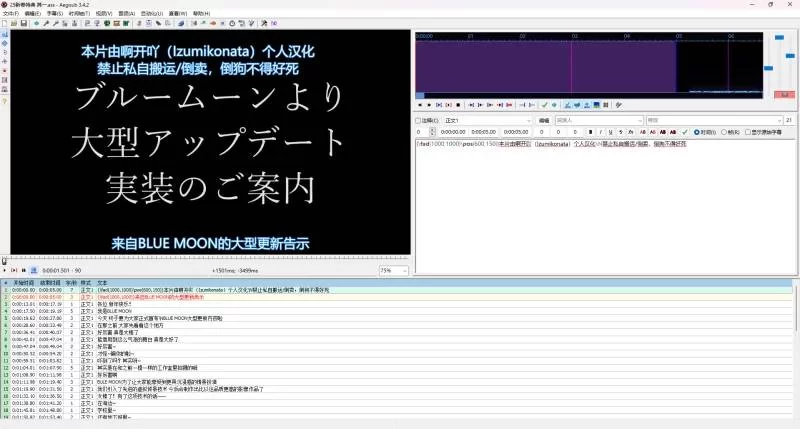
Task: Click the New subtitles blank page icon
Action: [x=5, y=23]
